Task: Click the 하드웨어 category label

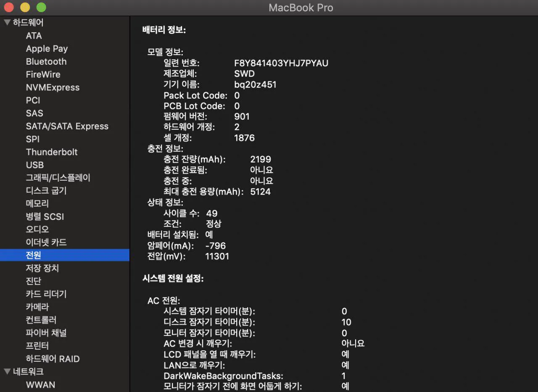Action: point(28,23)
